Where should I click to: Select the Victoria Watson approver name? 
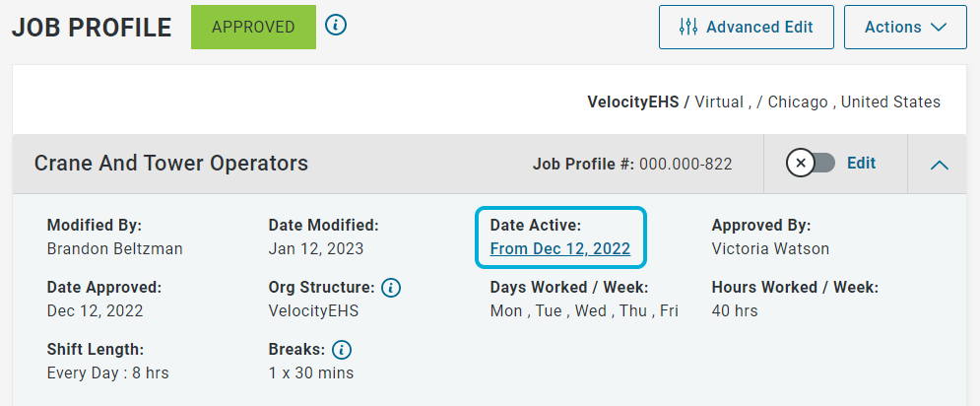pyautogui.click(x=770, y=248)
